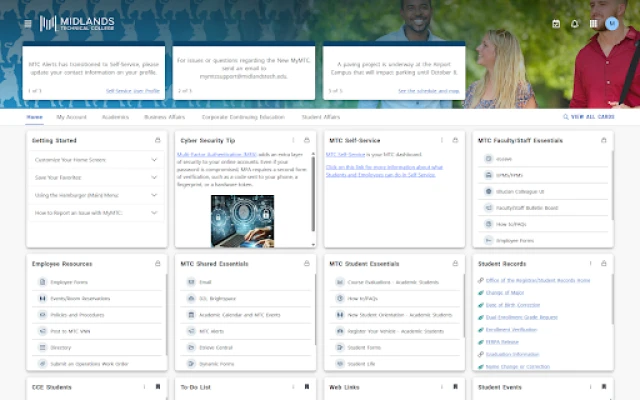Viewport: 640px width, 400px height.
Task: Expand Save Your Favorites section
Action: pos(155,177)
